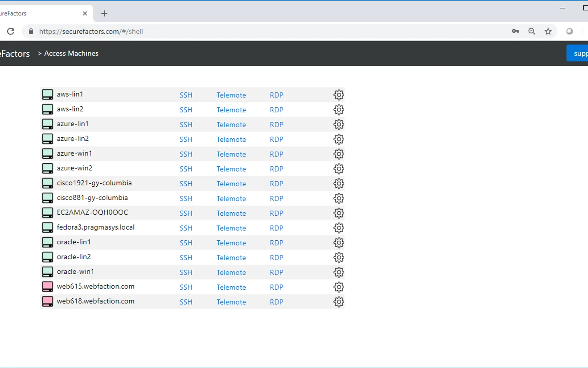Open settings gear for azure-lin2

[338, 139]
